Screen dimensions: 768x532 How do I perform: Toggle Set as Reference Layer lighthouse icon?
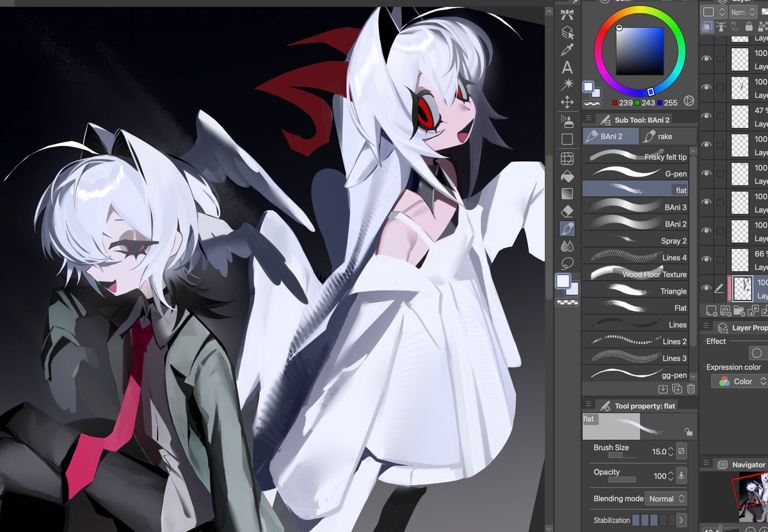721,27
